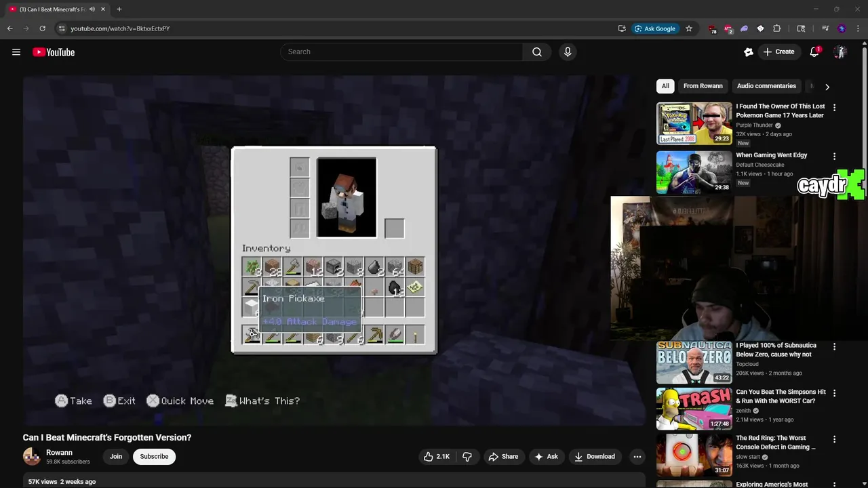
Task: Show more chips with the right chevron
Action: pyautogui.click(x=827, y=87)
